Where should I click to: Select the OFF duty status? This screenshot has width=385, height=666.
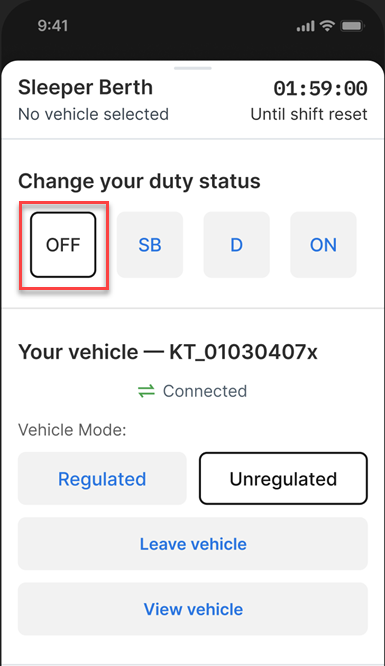[63, 245]
